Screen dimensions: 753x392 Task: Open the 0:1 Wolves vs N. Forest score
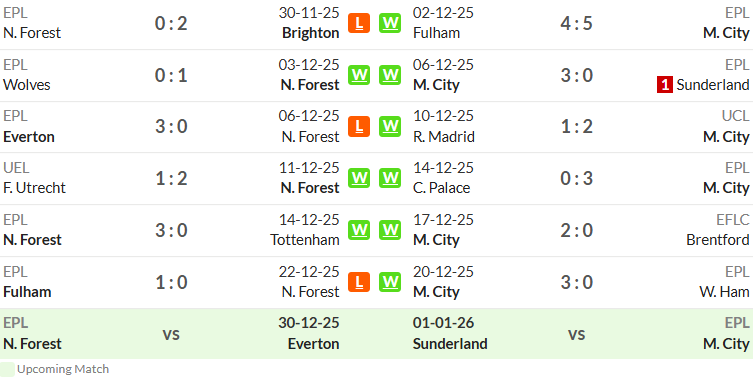[171, 75]
